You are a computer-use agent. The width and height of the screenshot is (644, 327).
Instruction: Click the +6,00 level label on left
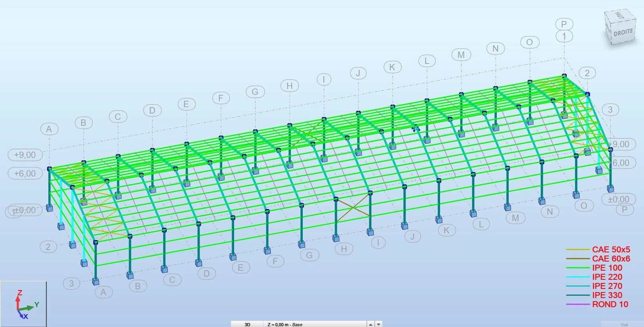(25, 173)
